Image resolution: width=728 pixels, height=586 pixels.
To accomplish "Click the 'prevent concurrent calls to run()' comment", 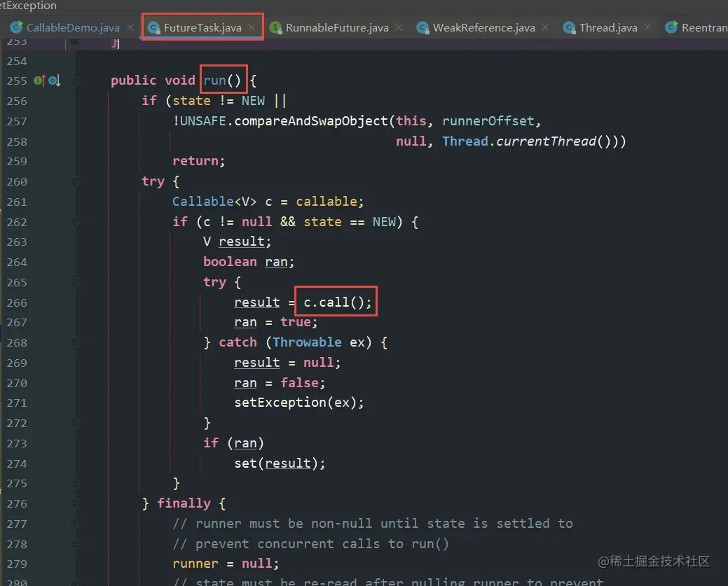I will (310, 544).
